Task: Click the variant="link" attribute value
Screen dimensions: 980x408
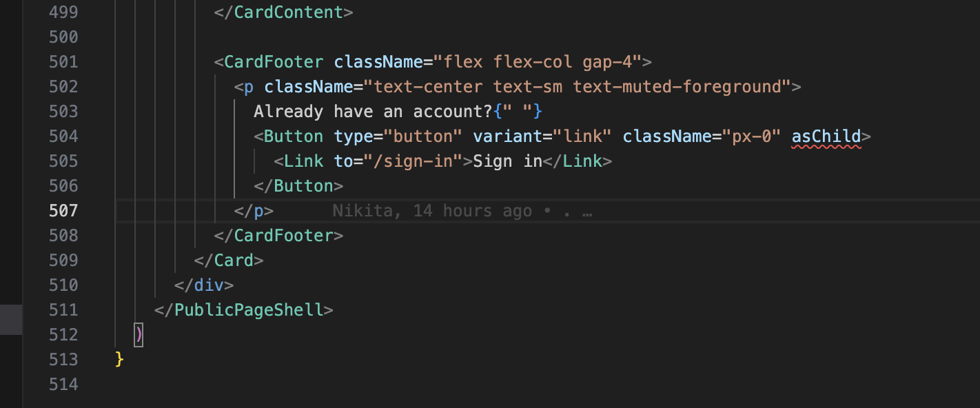Action: tap(582, 136)
